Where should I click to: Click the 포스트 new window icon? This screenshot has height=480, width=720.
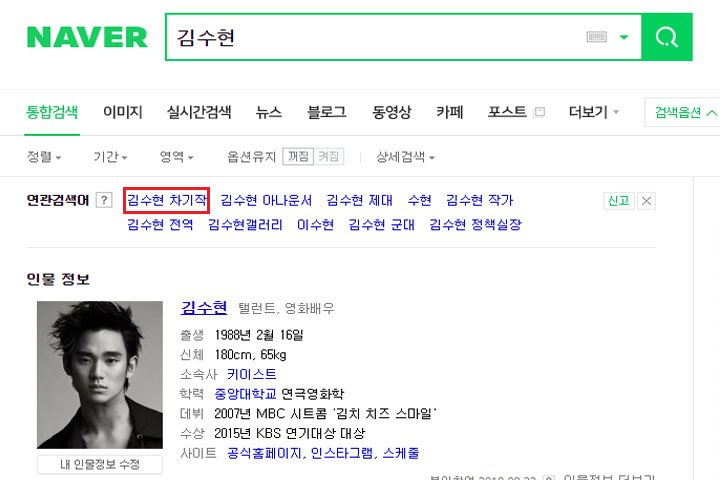point(540,112)
